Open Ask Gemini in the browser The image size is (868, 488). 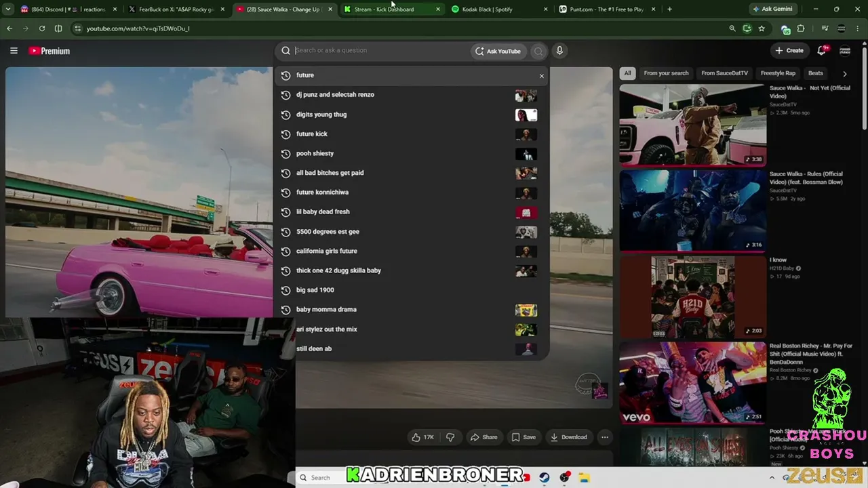click(x=772, y=9)
